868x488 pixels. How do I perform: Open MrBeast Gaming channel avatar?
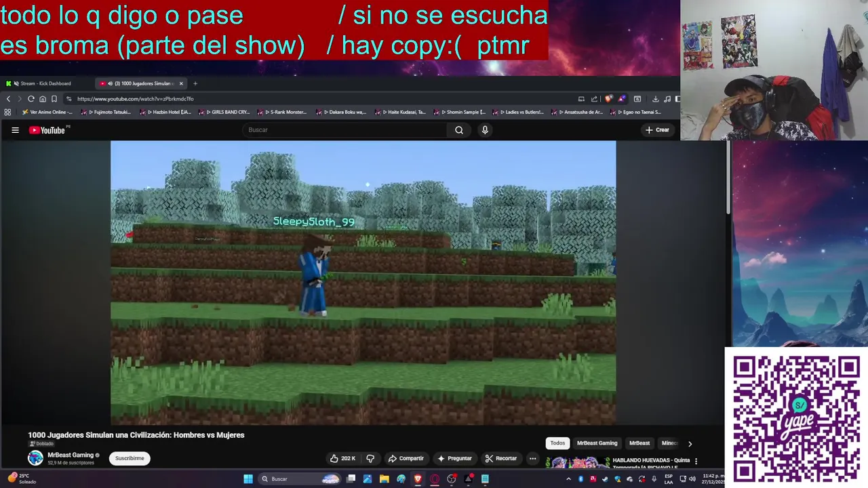[x=35, y=458]
